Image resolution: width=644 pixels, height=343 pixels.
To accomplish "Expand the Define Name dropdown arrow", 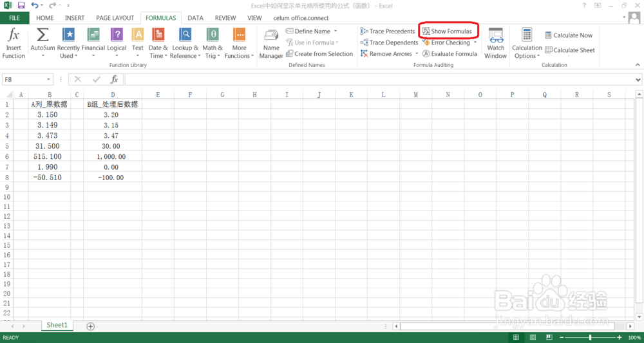I will tap(335, 31).
